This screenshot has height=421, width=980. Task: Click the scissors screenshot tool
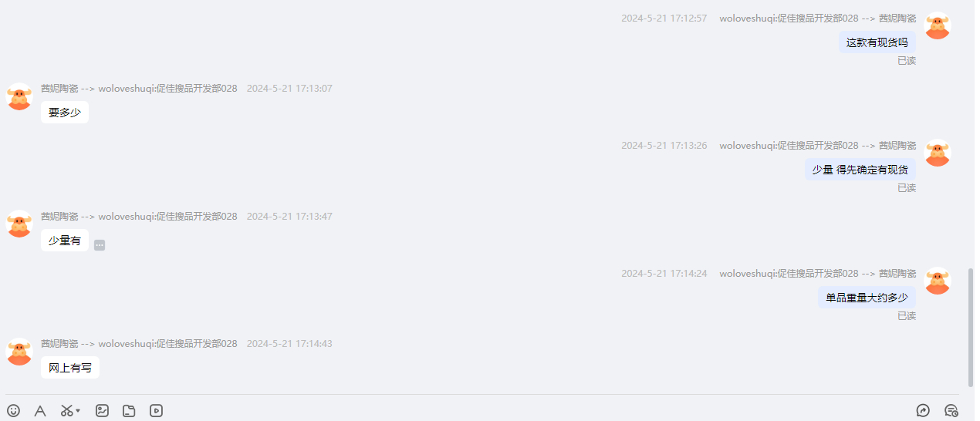click(67, 411)
